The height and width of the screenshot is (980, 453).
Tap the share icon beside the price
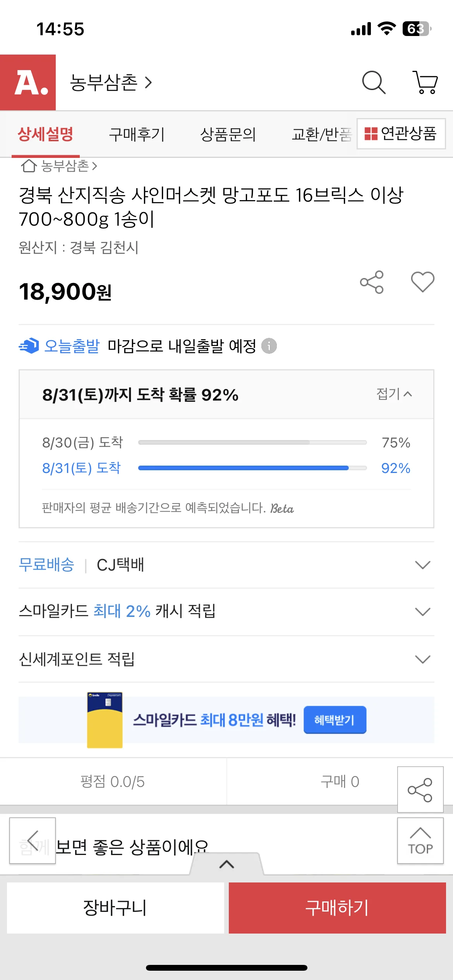pos(372,282)
